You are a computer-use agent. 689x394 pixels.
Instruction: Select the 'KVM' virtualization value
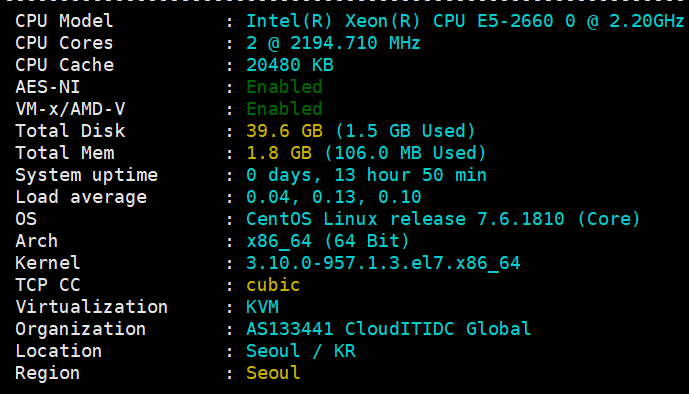point(262,306)
